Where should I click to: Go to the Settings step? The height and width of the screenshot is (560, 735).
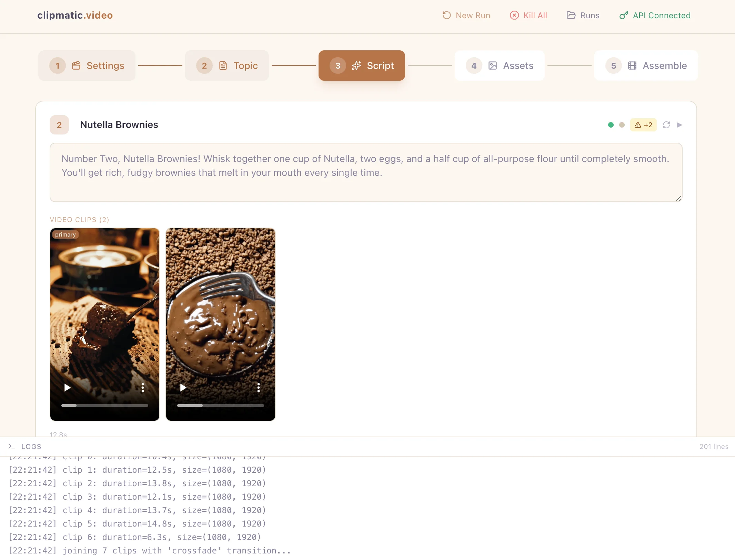click(x=87, y=66)
